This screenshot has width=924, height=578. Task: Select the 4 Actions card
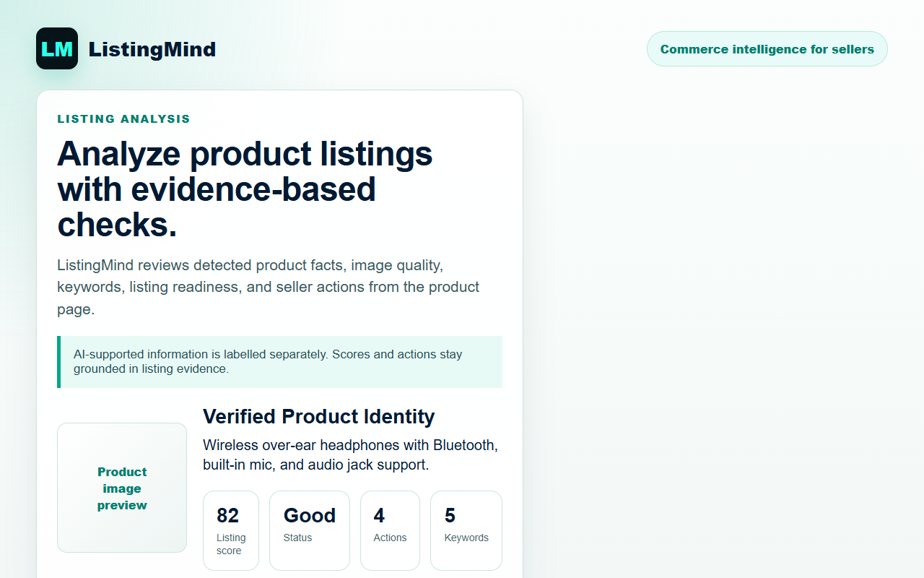tap(390, 530)
